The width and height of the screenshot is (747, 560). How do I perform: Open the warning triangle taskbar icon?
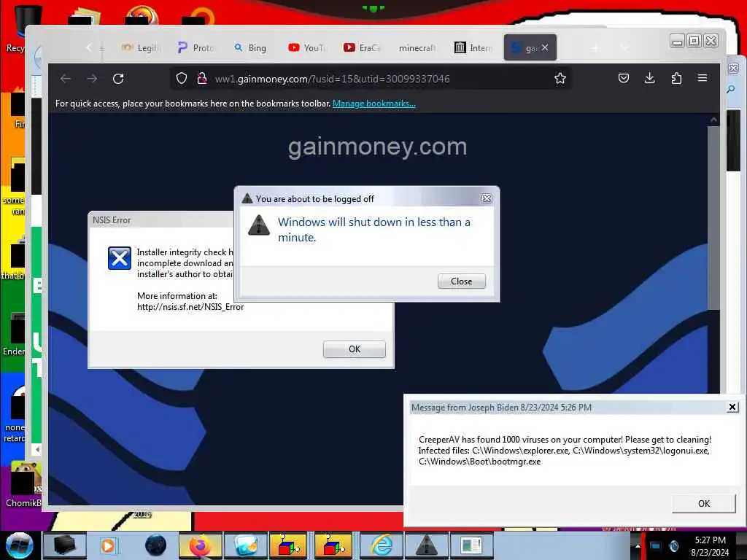(426, 545)
